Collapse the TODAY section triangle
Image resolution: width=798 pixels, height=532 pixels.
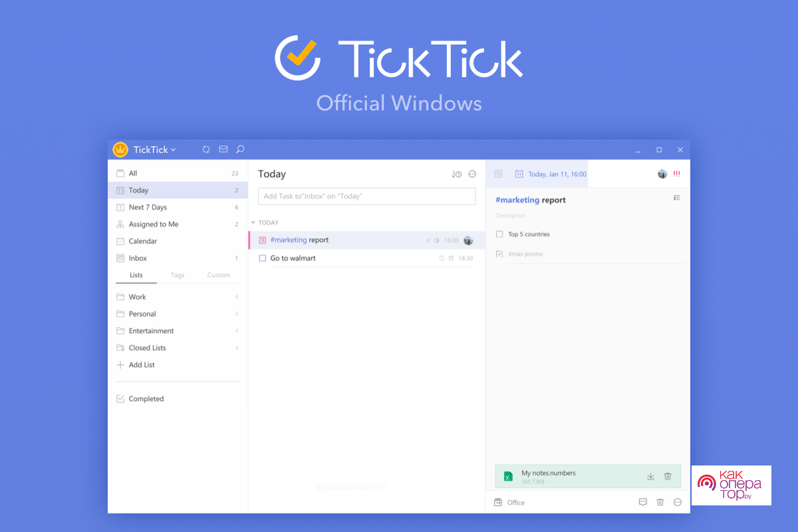[x=253, y=223]
